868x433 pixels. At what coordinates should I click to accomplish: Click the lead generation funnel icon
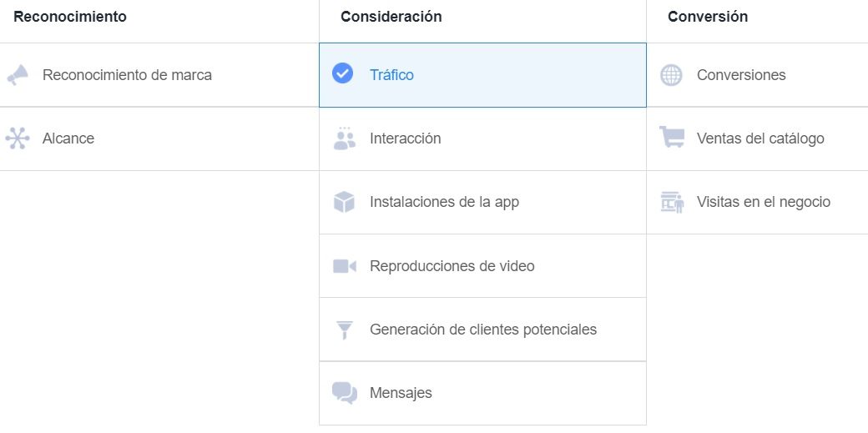[345, 330]
